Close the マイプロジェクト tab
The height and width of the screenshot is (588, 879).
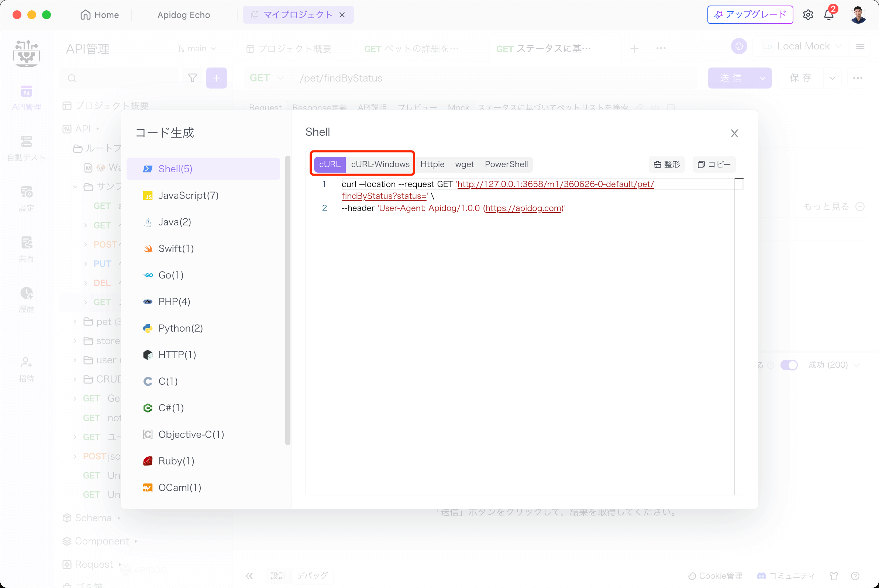(x=342, y=15)
